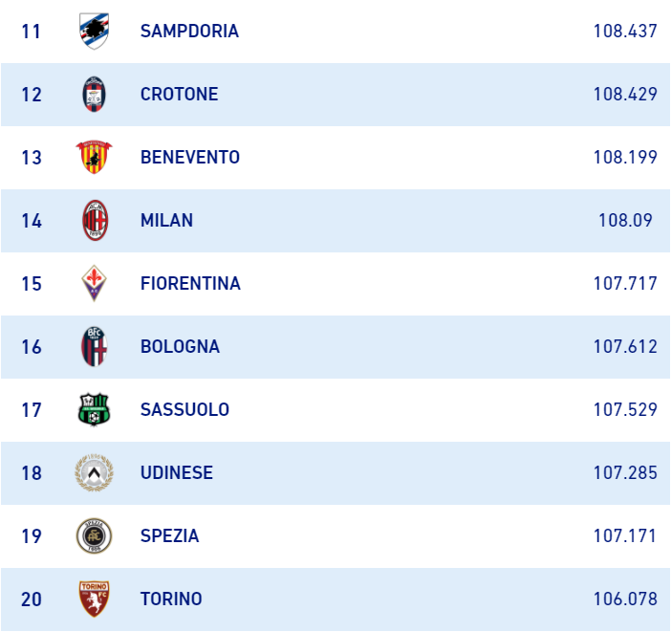Click Udinese's value 107.285
The image size is (672, 632).
coord(625,473)
